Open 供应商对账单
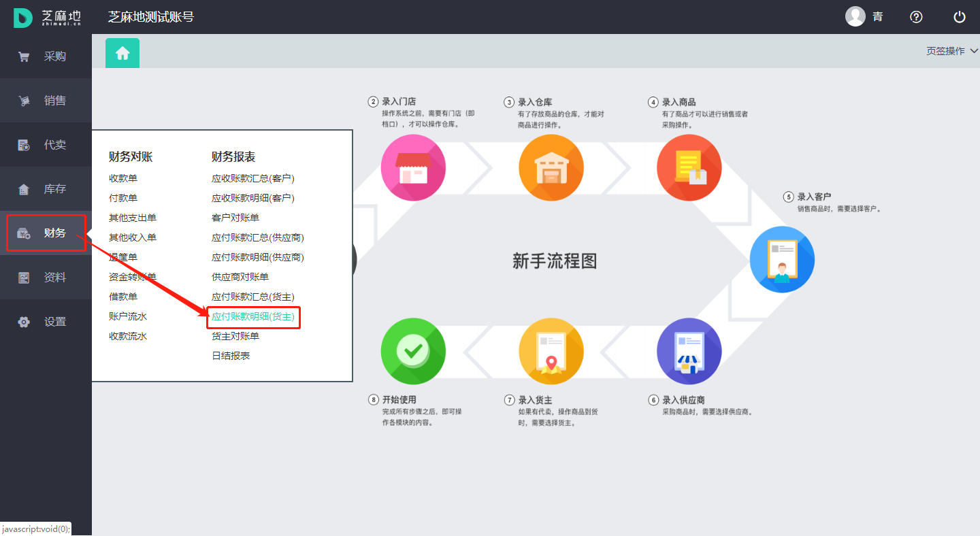Screen dimensions: 980x536 (x=240, y=277)
